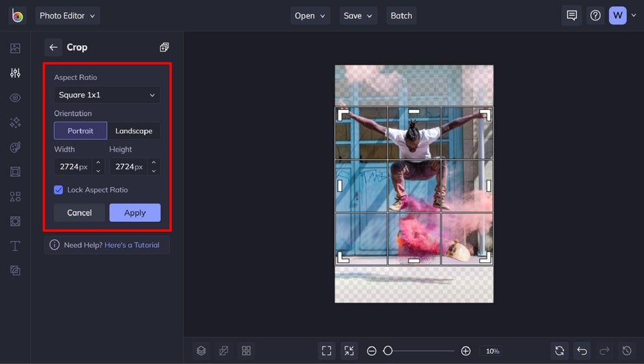
Task: Toggle the Lock Aspect Ratio checkbox
Action: click(58, 190)
